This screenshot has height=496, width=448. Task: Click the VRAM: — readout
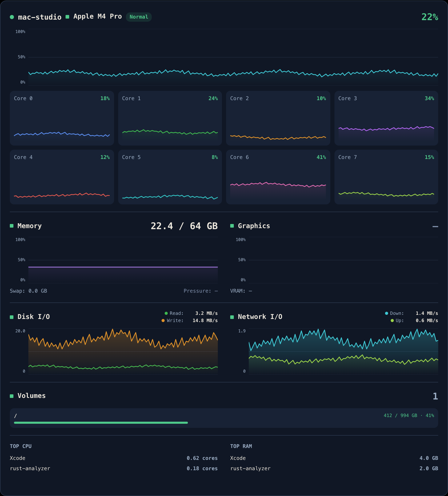[x=241, y=291]
